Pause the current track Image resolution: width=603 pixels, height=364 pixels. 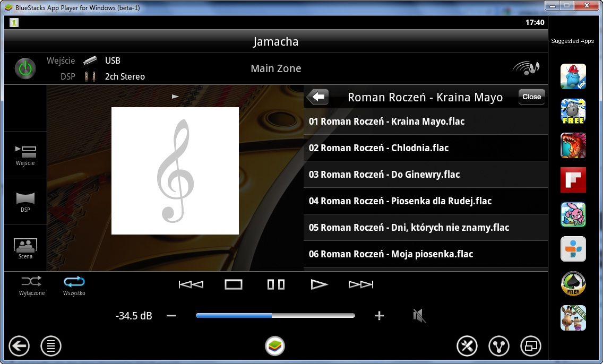(x=276, y=284)
